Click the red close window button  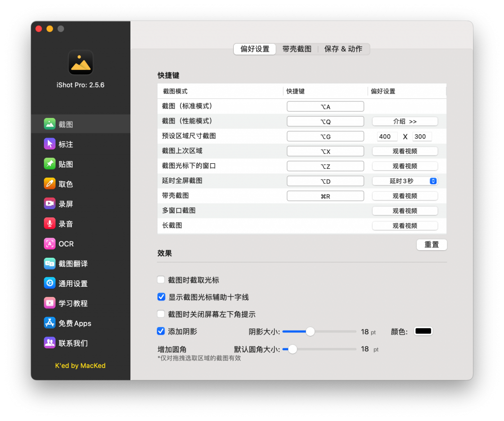(x=39, y=29)
